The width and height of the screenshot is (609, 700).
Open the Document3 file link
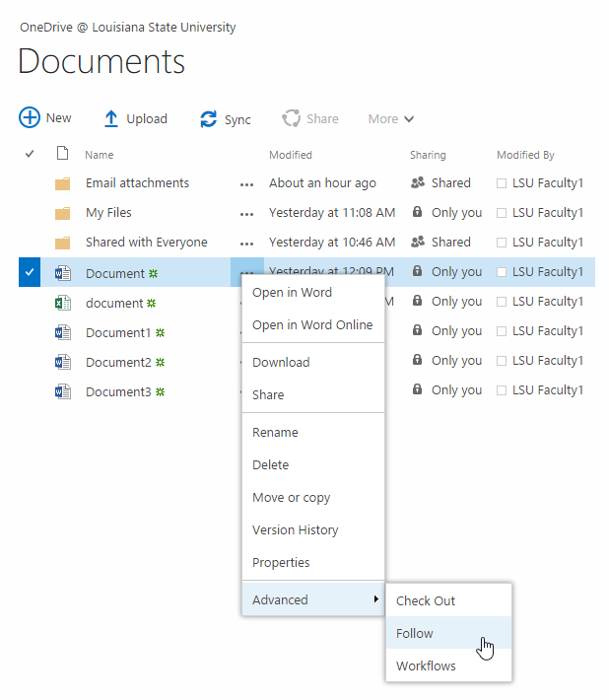click(118, 391)
